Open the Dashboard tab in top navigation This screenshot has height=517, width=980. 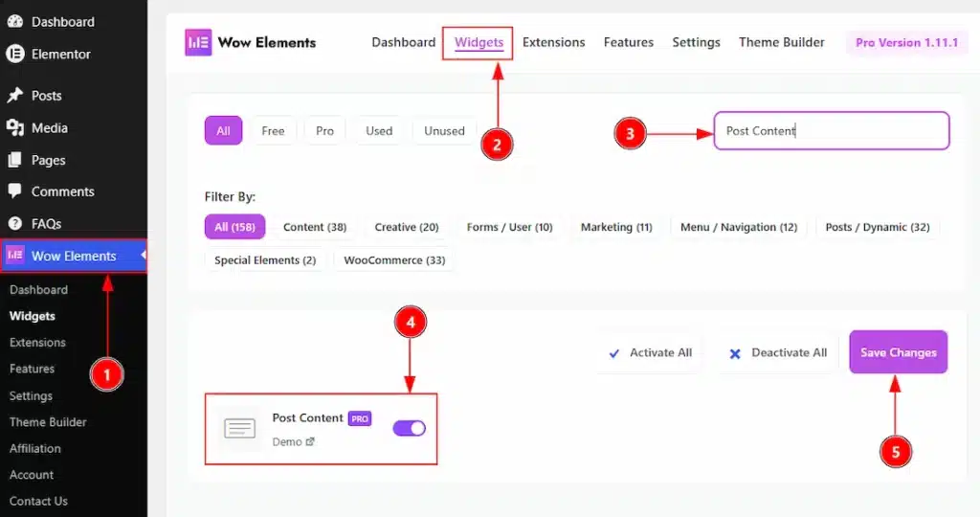click(403, 42)
